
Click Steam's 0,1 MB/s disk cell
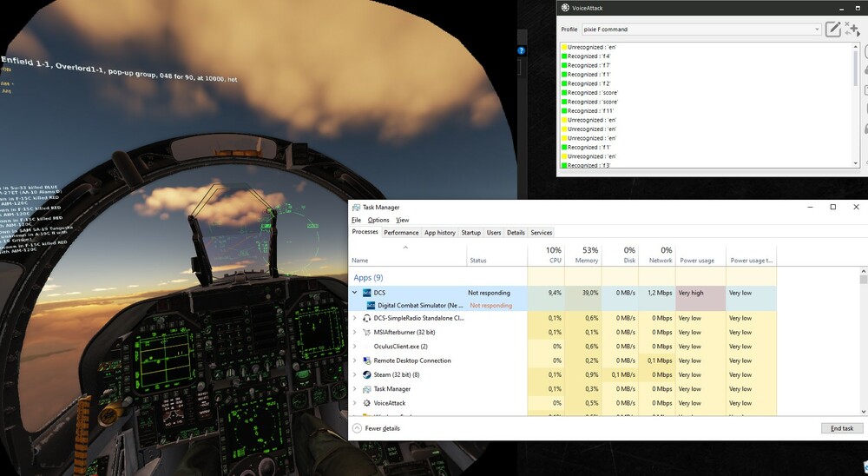[620, 374]
